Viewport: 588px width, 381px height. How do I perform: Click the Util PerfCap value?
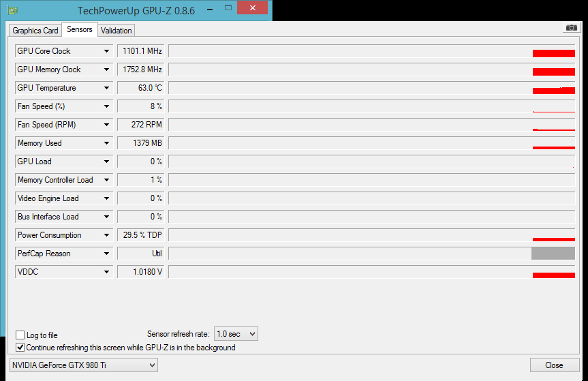(x=141, y=253)
